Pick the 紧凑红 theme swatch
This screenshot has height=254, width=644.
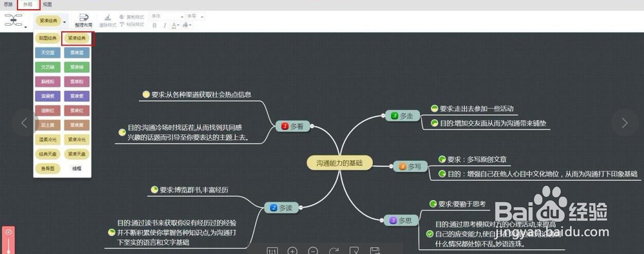click(77, 111)
